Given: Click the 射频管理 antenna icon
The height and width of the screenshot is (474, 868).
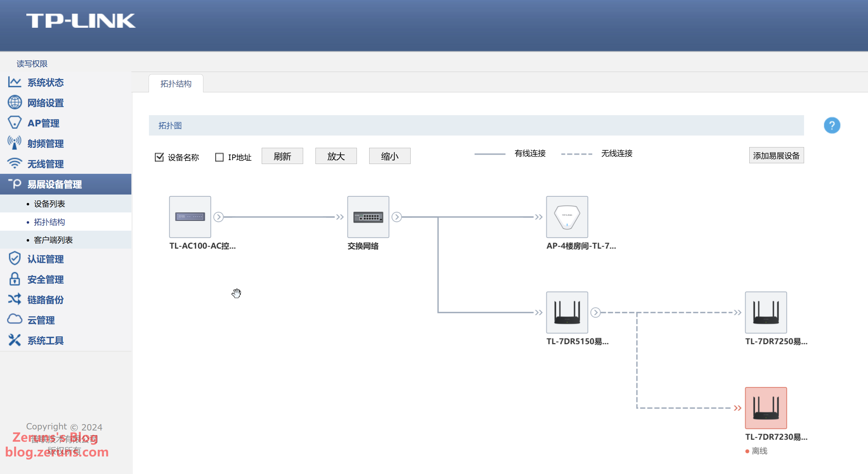Looking at the screenshot, I should pos(14,143).
